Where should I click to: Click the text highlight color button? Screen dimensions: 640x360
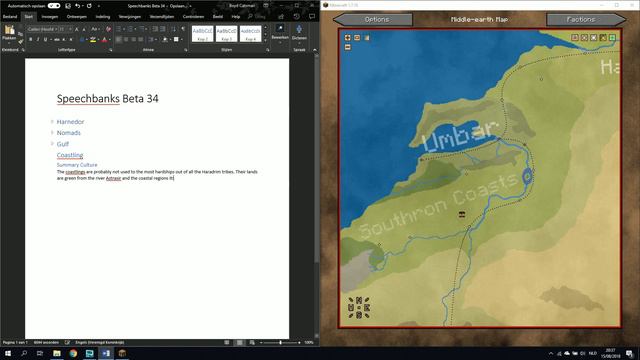(93, 40)
